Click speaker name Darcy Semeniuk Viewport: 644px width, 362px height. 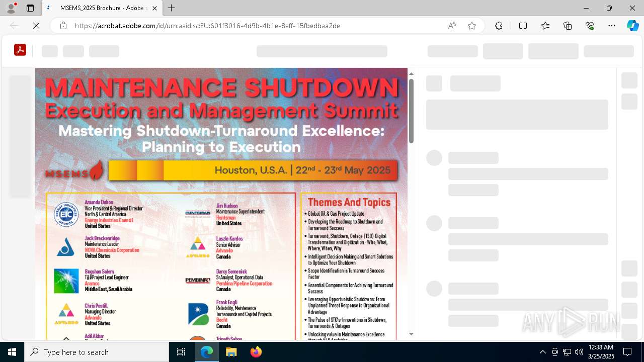tap(231, 271)
